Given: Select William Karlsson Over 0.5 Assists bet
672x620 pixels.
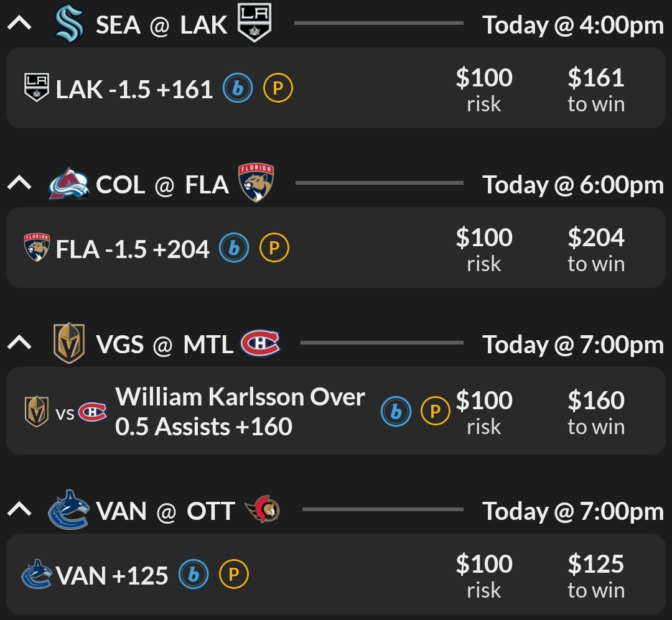Looking at the screenshot, I should pos(240,411).
